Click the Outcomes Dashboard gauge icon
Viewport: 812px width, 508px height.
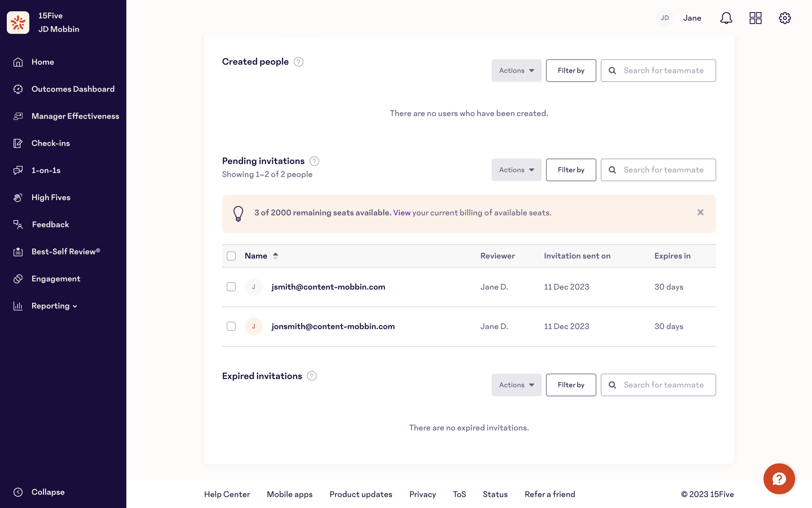(18, 89)
